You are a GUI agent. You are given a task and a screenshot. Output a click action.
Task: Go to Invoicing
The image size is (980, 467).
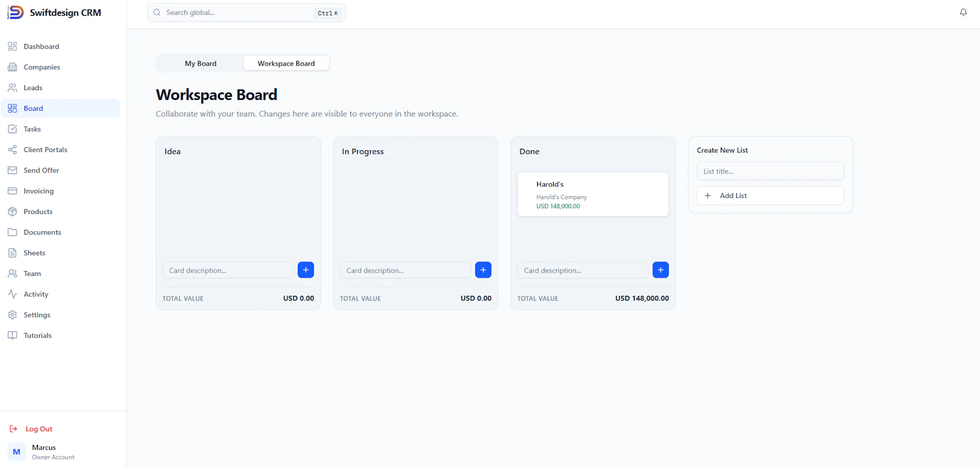click(61, 191)
